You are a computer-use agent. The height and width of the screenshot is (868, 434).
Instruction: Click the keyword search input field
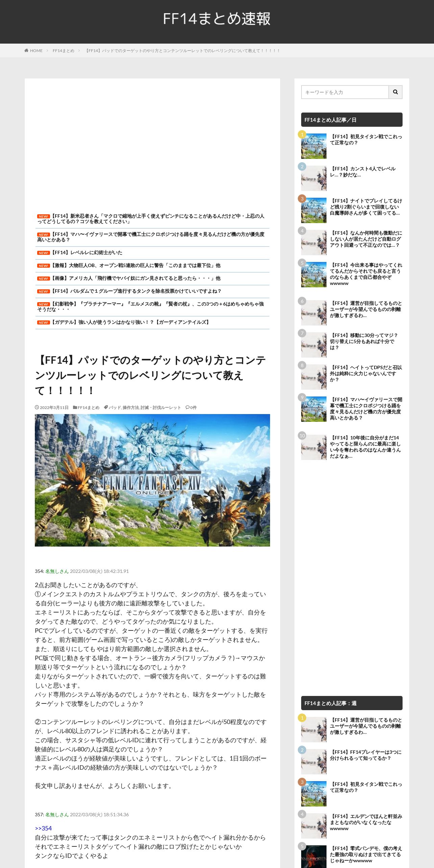click(345, 92)
